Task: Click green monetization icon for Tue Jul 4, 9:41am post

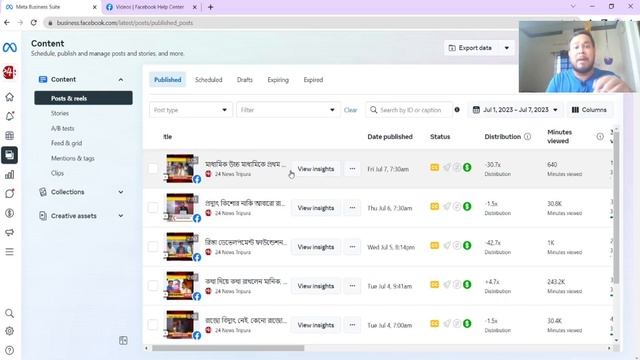Action: [467, 284]
